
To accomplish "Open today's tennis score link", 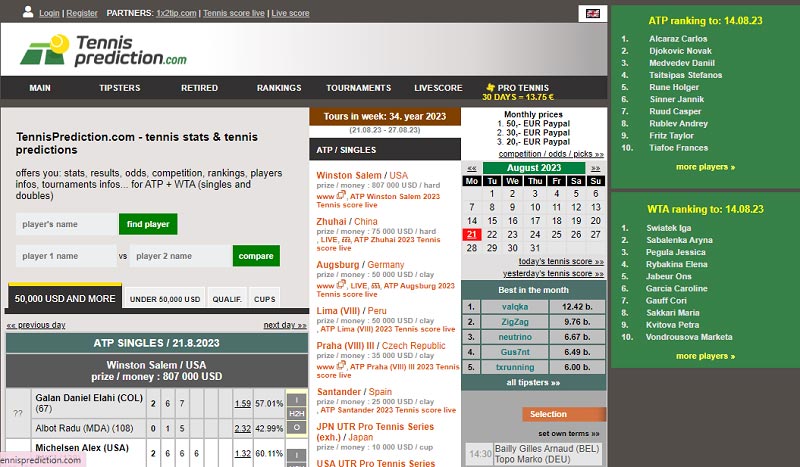I will (x=561, y=261).
